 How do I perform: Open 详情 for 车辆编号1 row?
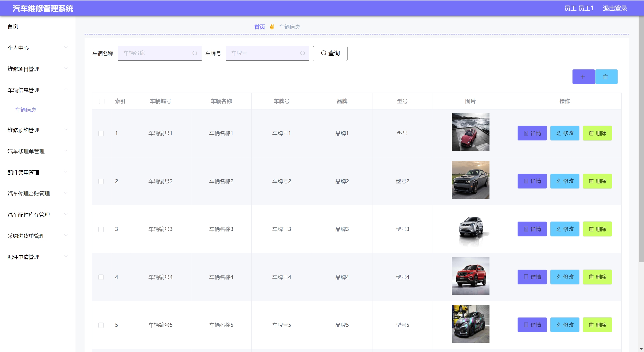[532, 133]
